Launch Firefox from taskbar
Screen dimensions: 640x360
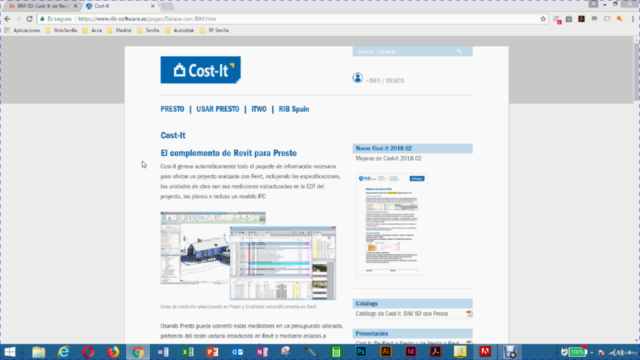point(113,352)
